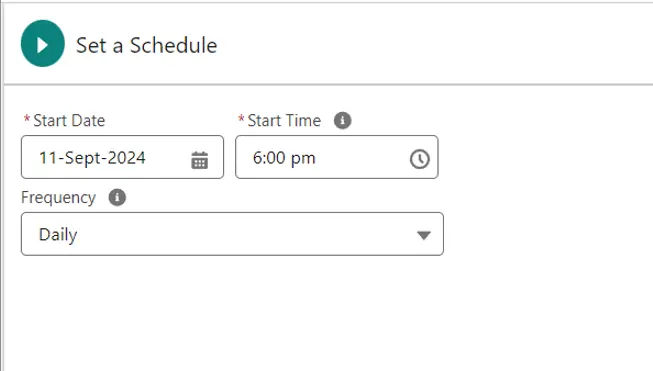Click the green play icon beside Set a Schedule
653x371 pixels.
pos(42,43)
